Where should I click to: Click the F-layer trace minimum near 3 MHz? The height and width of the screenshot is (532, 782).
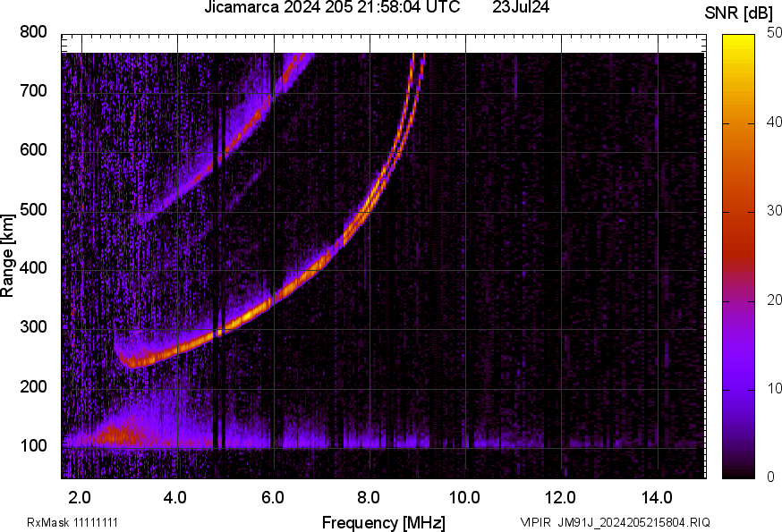(132, 363)
